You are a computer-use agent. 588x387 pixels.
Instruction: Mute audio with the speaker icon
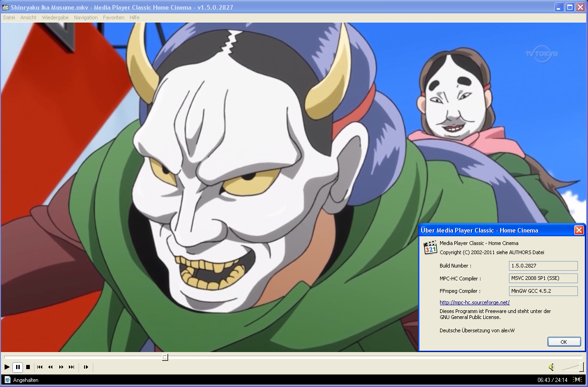[x=551, y=367]
